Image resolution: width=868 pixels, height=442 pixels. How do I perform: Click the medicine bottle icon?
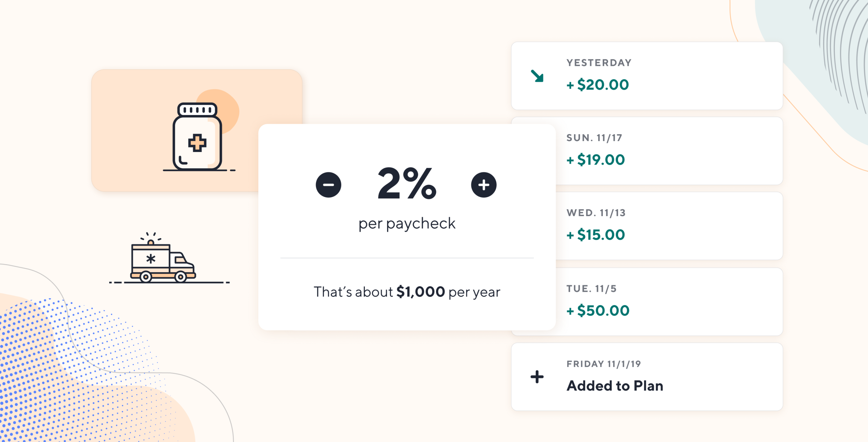tap(197, 136)
